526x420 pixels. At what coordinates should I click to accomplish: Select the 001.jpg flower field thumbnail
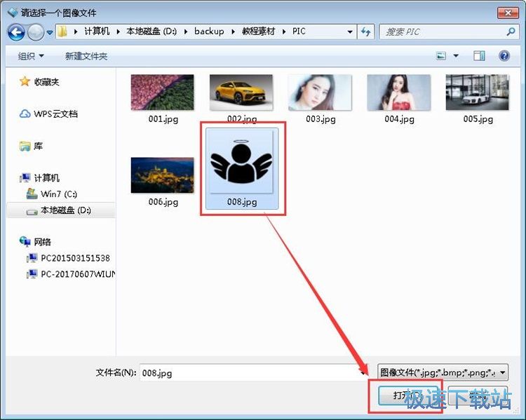coord(163,93)
